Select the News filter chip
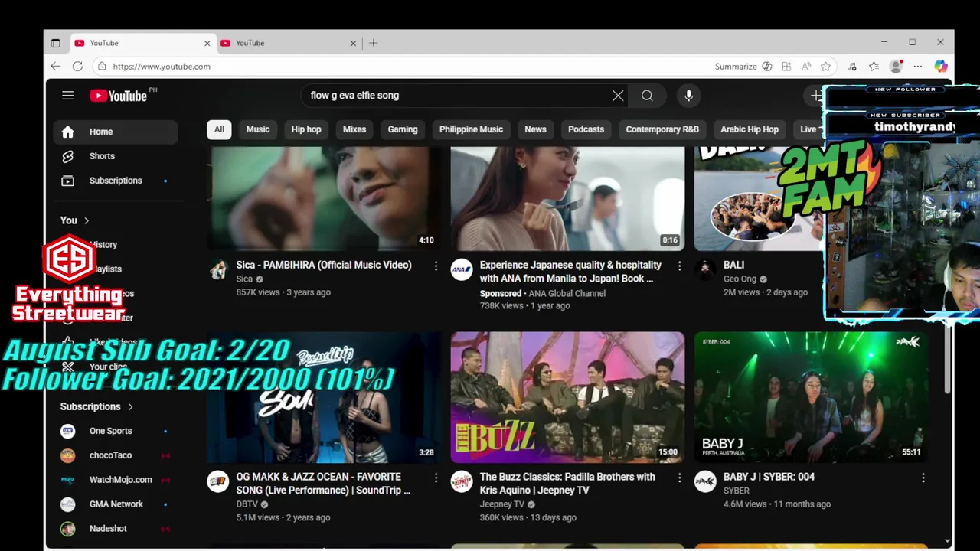 [535, 129]
